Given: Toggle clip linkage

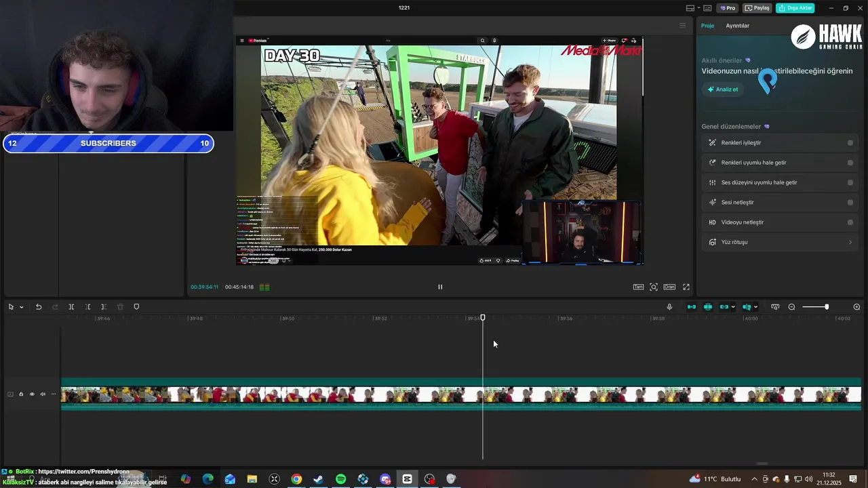Looking at the screenshot, I should (724, 307).
